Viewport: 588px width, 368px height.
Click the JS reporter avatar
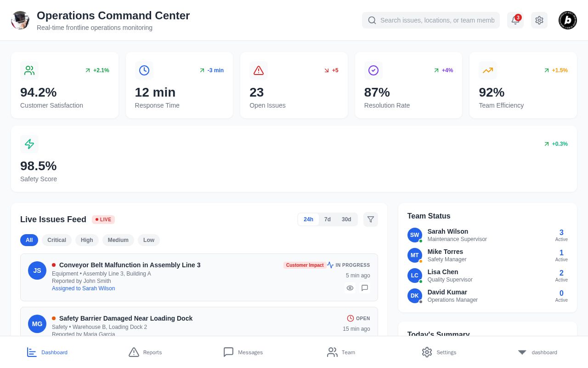pos(37,270)
